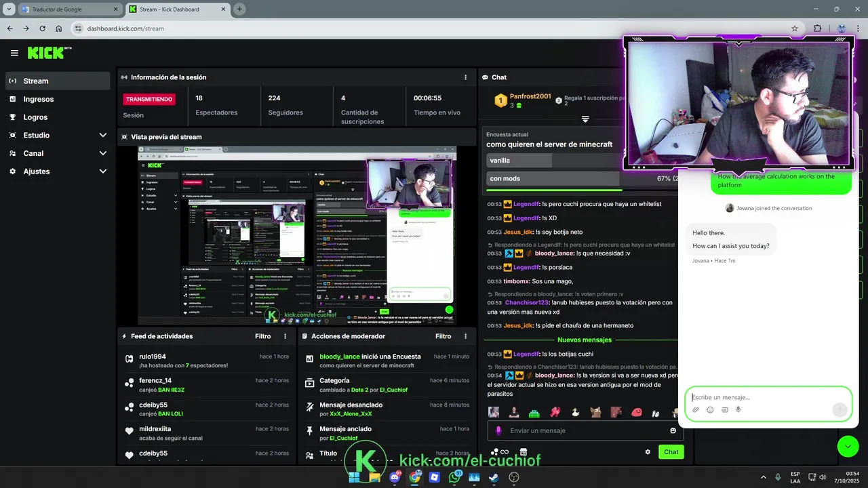The height and width of the screenshot is (488, 868).
Task: Focus the Enviar un mensaje field
Action: (586, 430)
